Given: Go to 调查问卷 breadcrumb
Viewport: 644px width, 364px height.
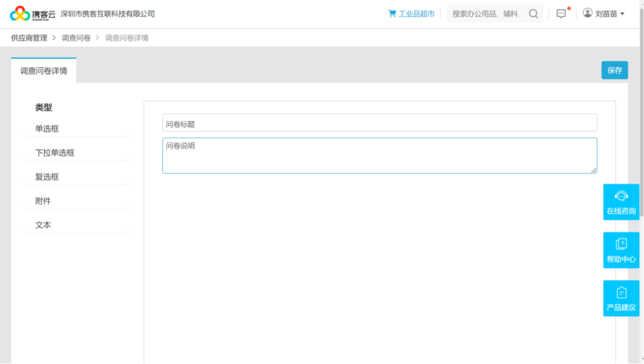Looking at the screenshot, I should click(76, 38).
